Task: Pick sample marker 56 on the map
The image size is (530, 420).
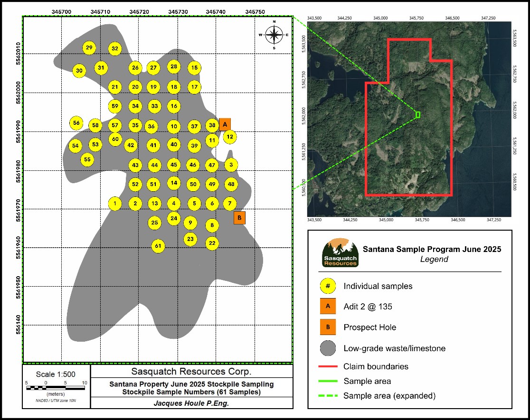Action: 76,123
